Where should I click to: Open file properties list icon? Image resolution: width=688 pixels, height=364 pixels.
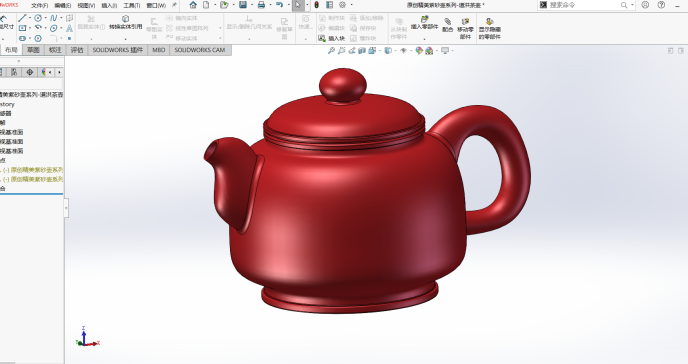click(330, 5)
